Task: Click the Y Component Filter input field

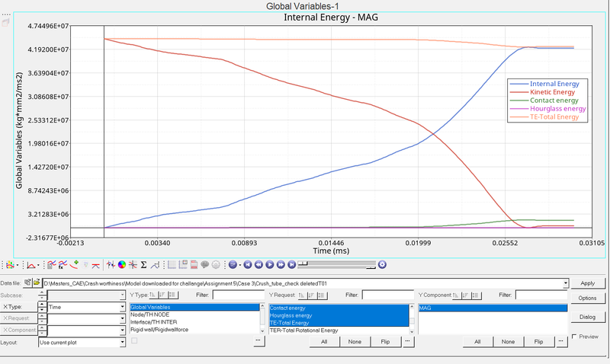Action: click(541, 295)
